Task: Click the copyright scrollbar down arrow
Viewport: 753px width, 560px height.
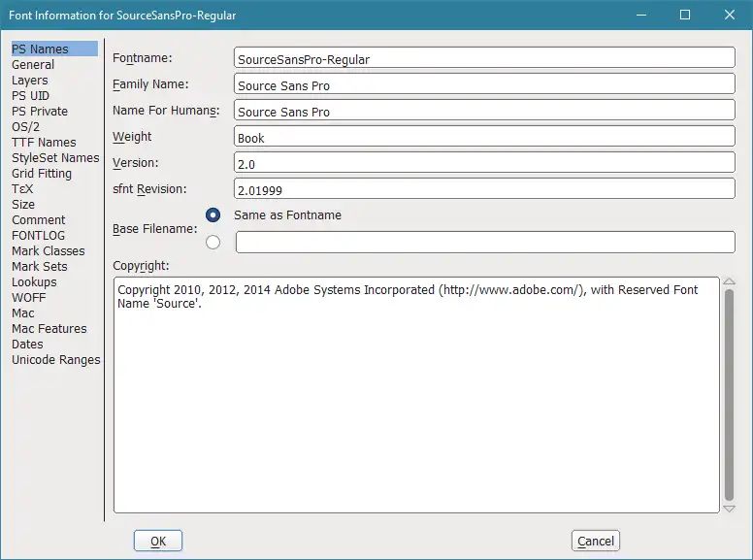Action: (x=729, y=509)
